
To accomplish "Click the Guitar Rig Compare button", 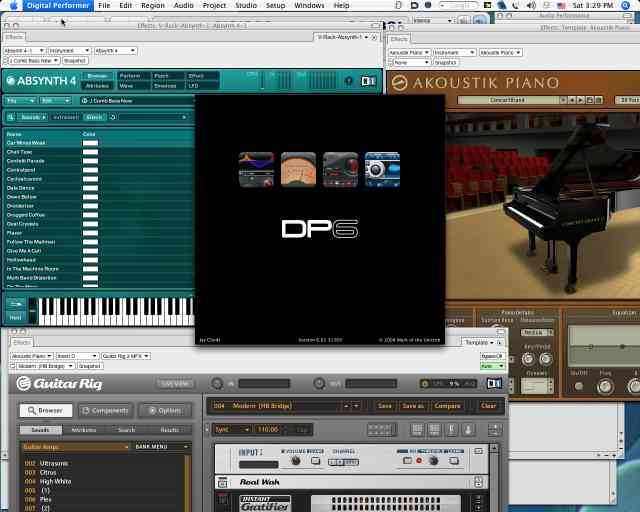I will click(x=447, y=406).
